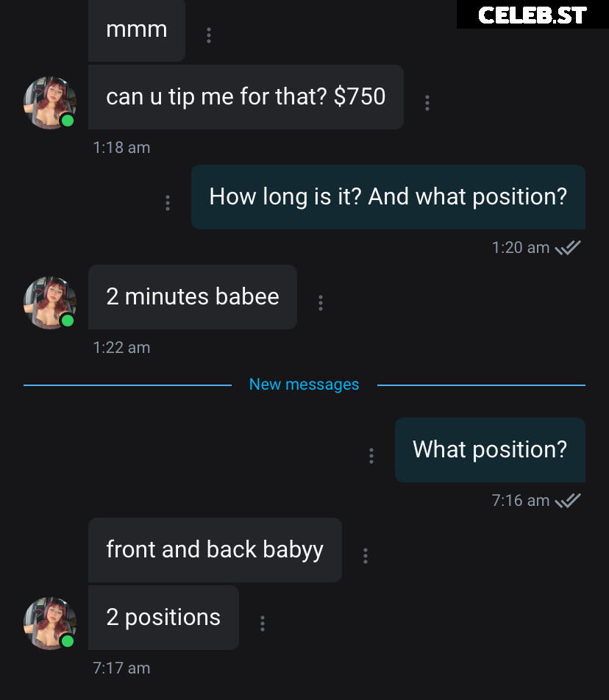Open sender avatar beside '2 positions'
609x700 pixels.
(50, 624)
